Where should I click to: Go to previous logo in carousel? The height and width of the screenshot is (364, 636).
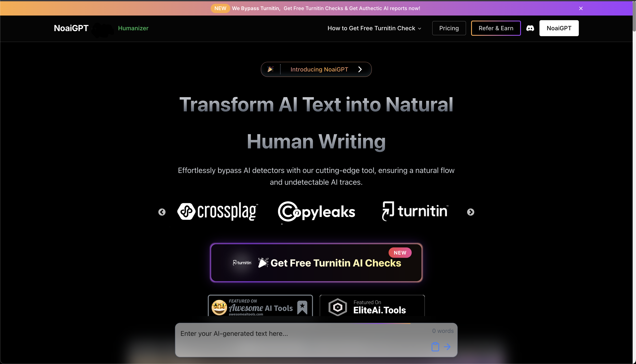click(x=162, y=212)
